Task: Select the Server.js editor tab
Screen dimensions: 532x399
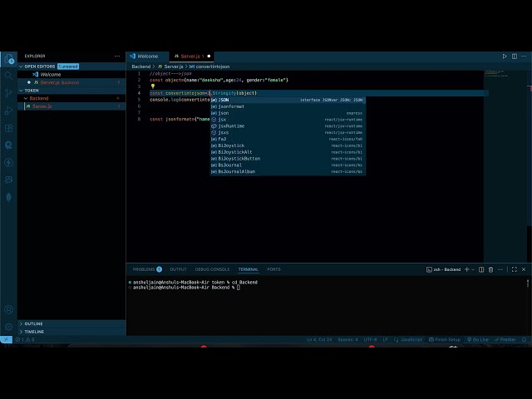Action: [192, 57]
